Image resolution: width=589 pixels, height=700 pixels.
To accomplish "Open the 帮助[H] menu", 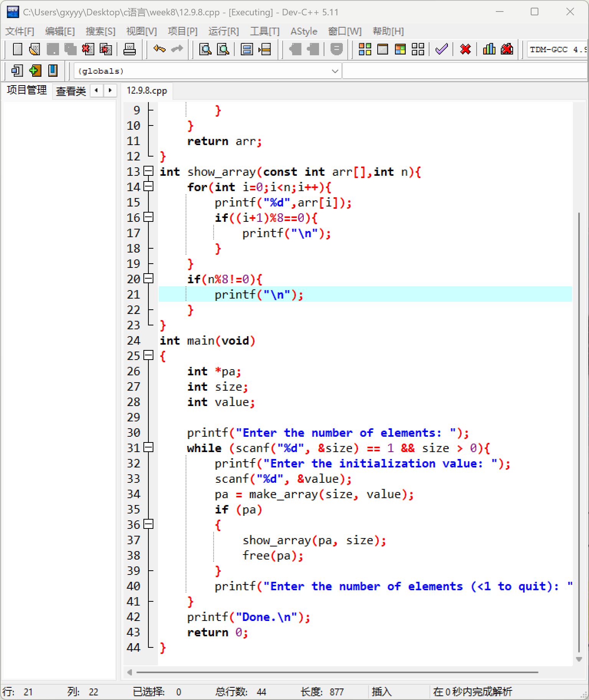I will coord(388,31).
